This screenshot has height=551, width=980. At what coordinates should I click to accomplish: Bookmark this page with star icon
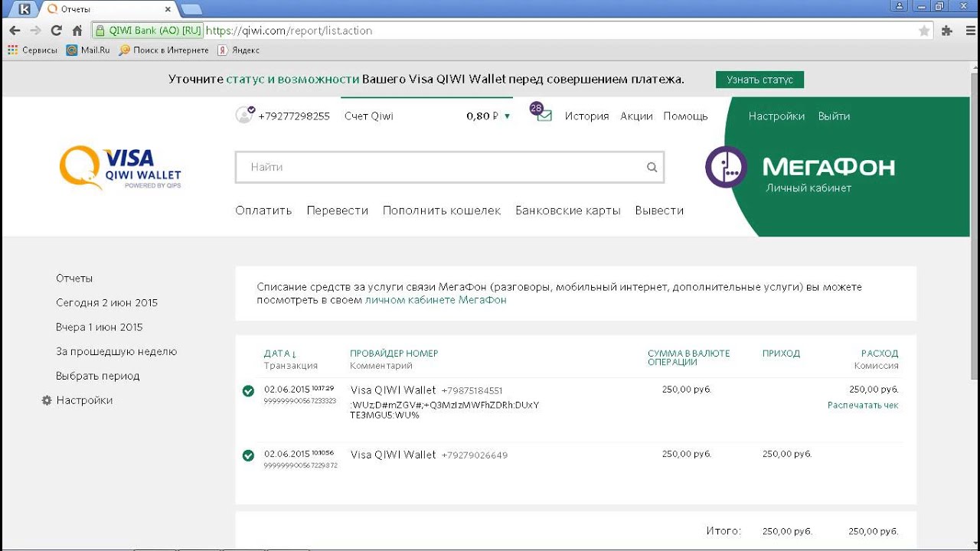click(x=924, y=31)
